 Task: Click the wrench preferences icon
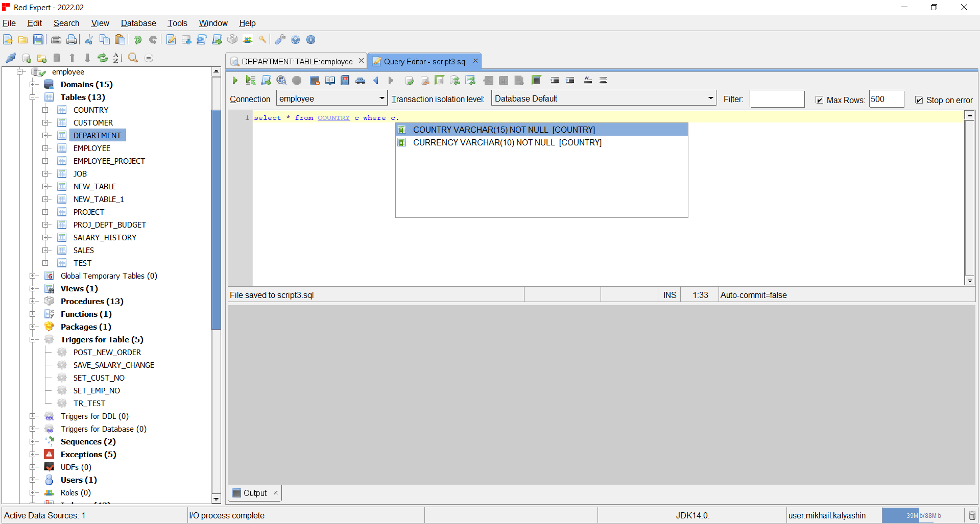pos(280,40)
